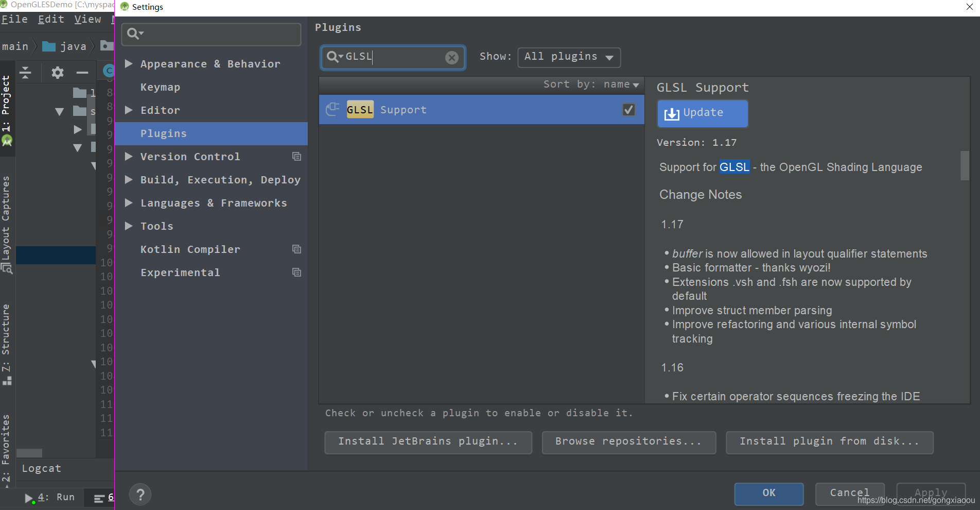Open the help question mark button
Image resolution: width=980 pixels, height=510 pixels.
click(x=140, y=495)
